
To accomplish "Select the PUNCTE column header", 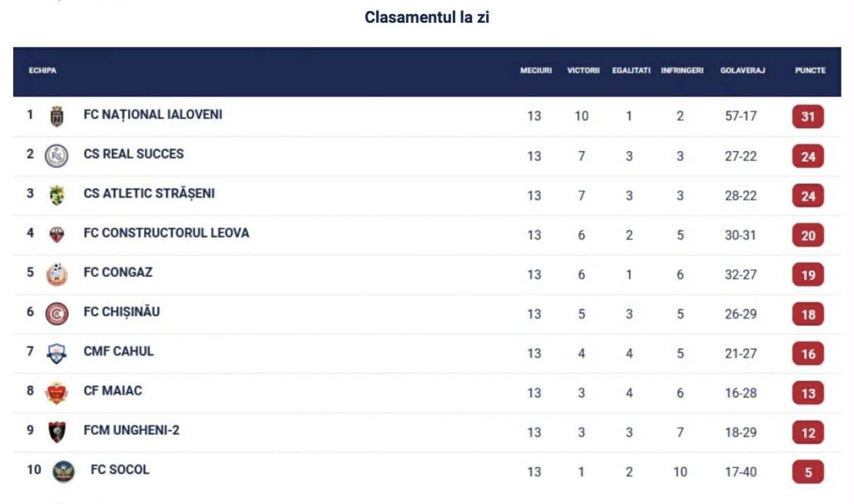I will click(810, 71).
